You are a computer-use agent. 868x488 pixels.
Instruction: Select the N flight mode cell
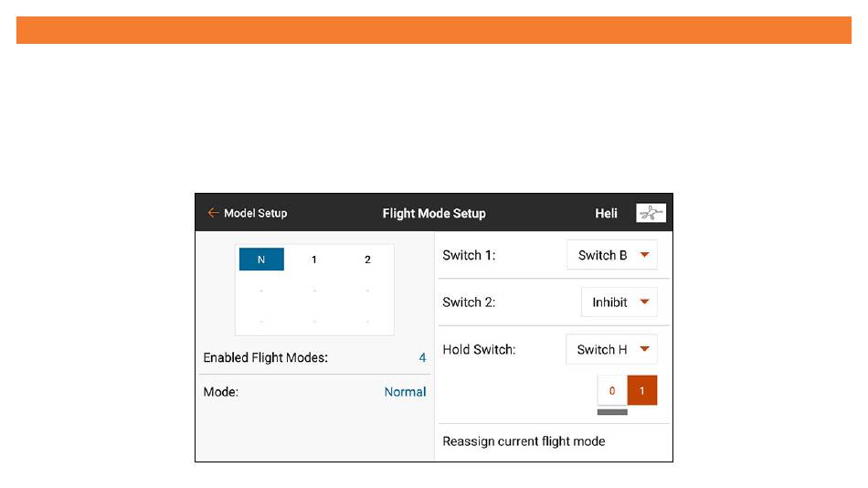[261, 260]
